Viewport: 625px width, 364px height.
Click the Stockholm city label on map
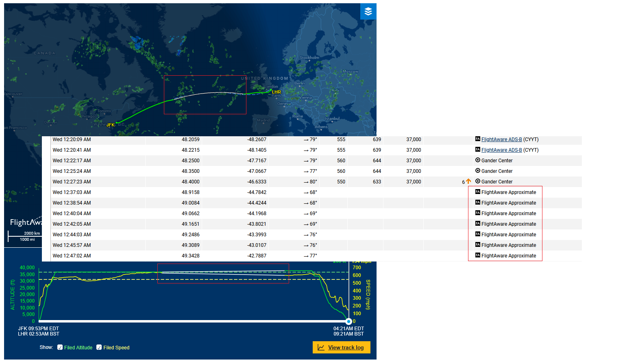[x=309, y=58]
